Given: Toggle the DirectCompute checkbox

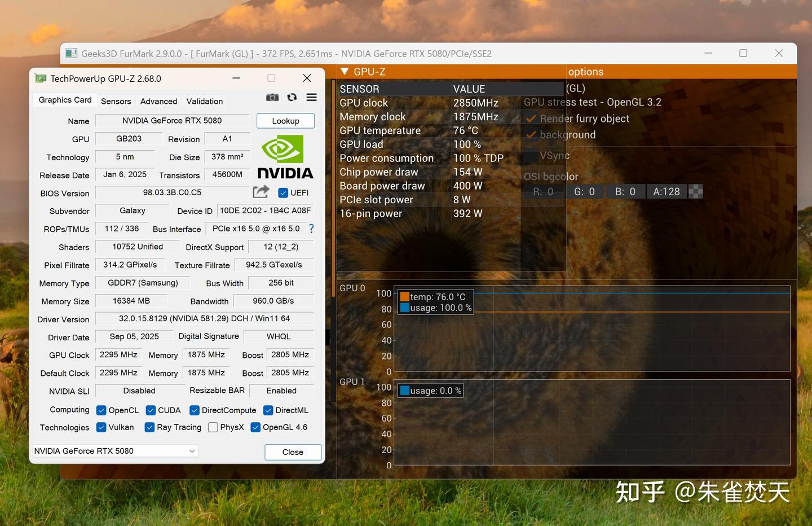Looking at the screenshot, I should (195, 410).
